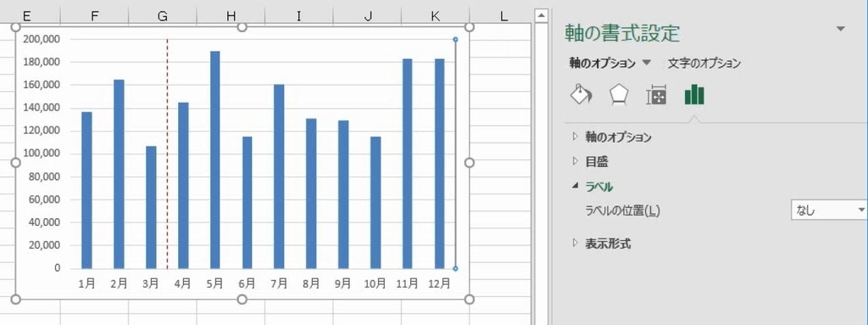
Task: Click the chart's right-middle sizing handle
Action: [470, 163]
